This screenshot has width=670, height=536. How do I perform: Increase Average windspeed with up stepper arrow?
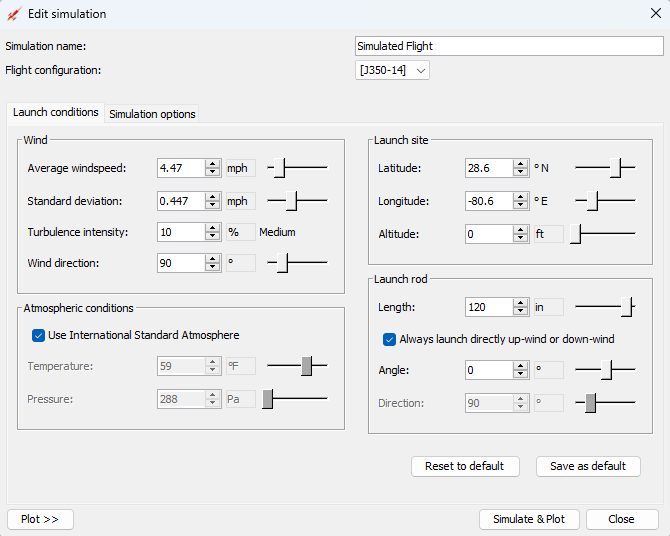click(212, 164)
